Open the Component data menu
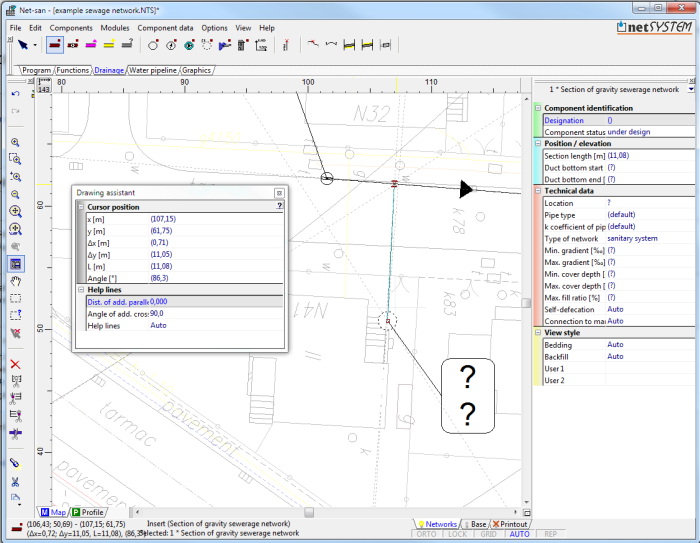700x543 pixels. point(165,28)
